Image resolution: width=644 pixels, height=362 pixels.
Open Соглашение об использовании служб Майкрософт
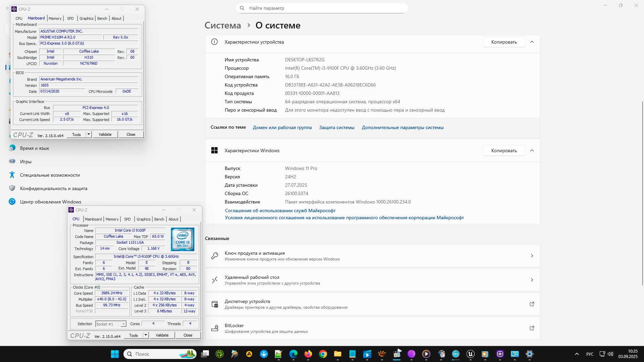[280, 210]
